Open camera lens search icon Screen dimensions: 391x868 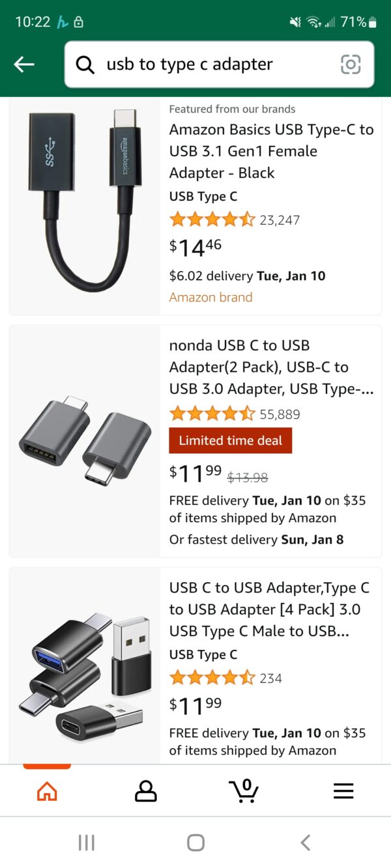(351, 64)
